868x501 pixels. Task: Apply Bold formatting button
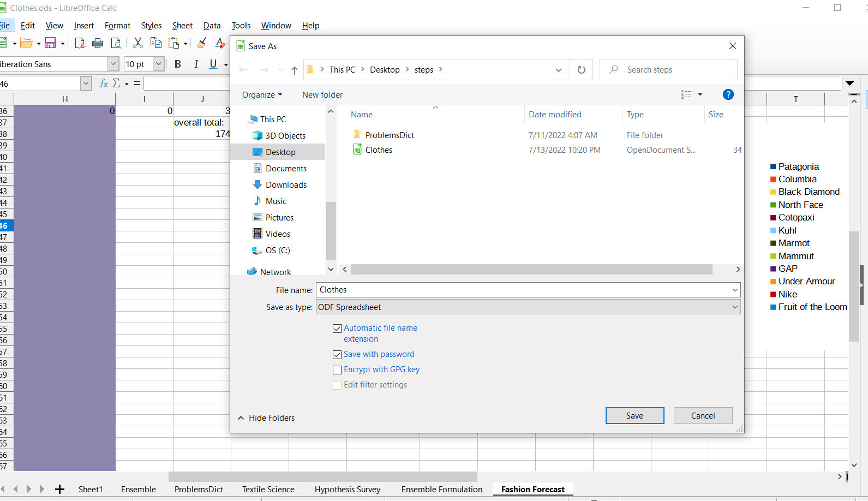(178, 64)
